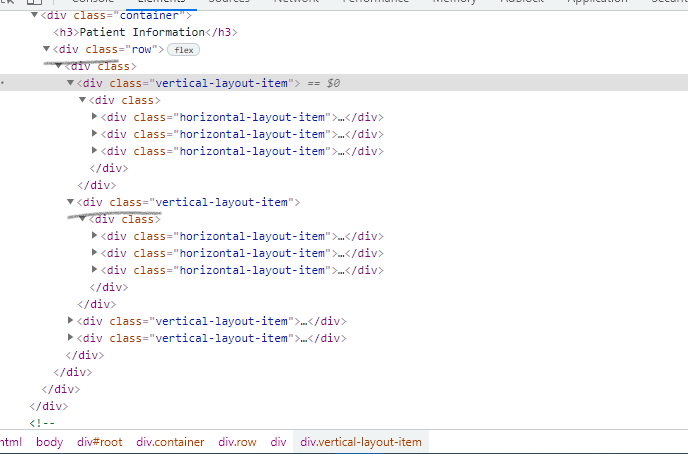Click the html breadcrumb

[x=11, y=442]
